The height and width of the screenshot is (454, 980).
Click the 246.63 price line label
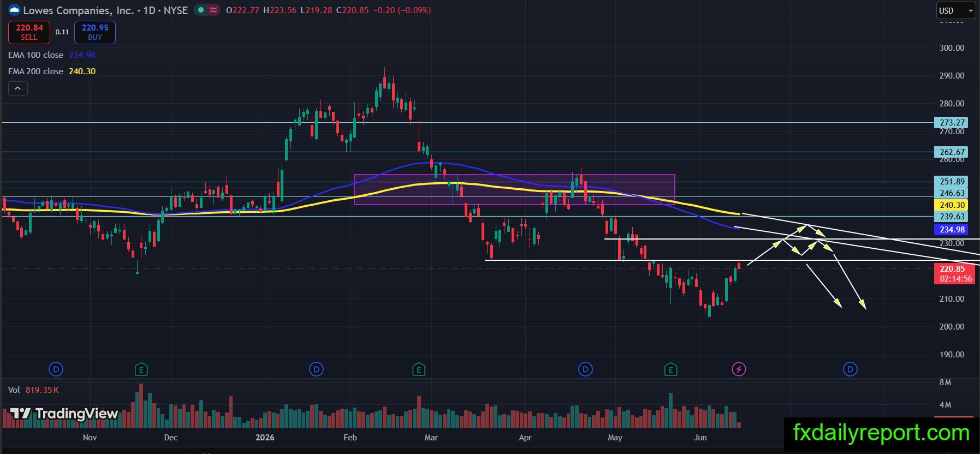click(x=952, y=193)
